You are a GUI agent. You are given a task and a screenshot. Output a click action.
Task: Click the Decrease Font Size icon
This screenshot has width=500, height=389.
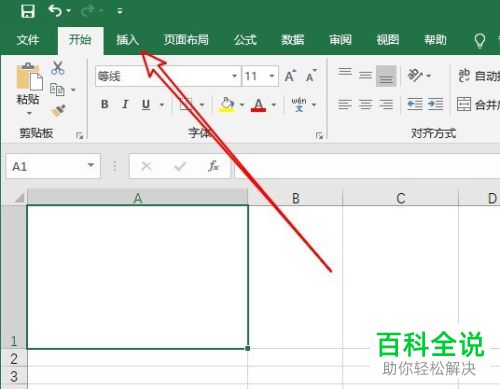(311, 76)
